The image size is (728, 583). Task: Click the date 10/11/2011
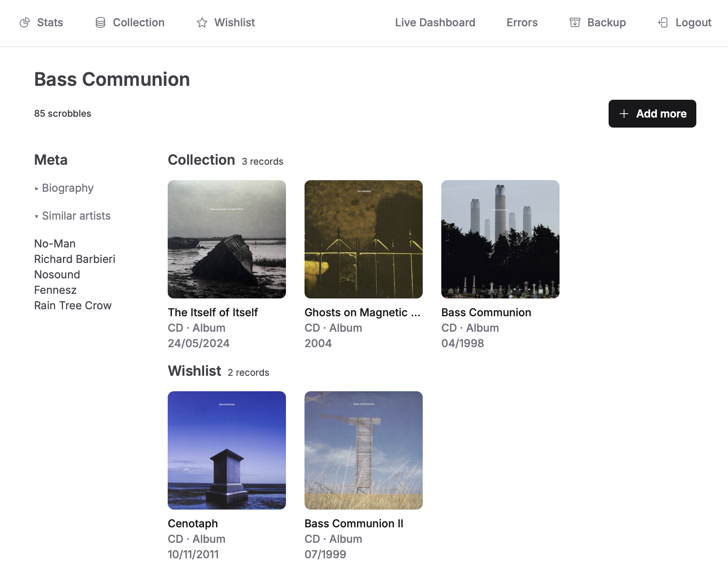[x=193, y=554]
